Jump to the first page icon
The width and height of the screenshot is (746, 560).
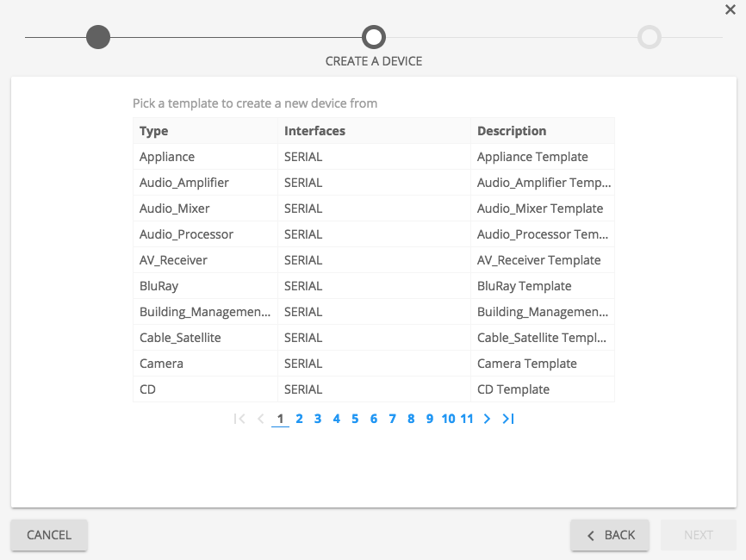point(239,419)
